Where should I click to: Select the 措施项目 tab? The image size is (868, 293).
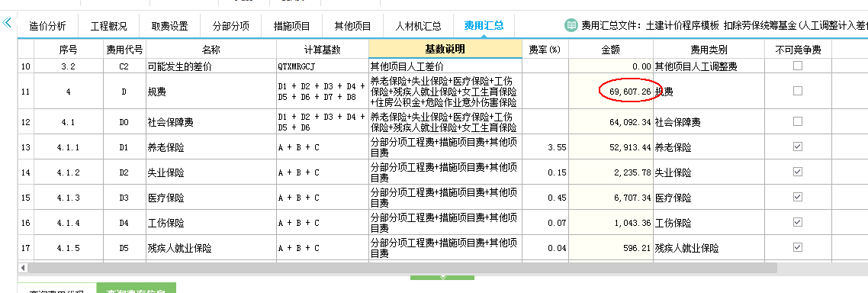(x=291, y=26)
